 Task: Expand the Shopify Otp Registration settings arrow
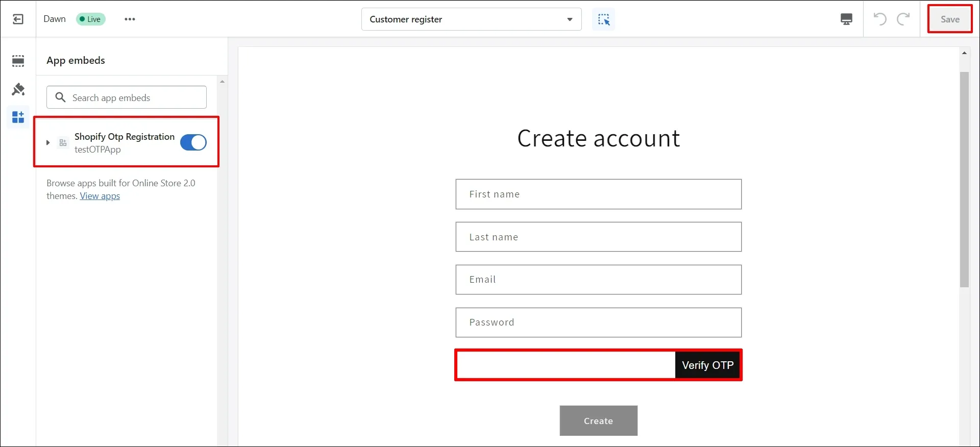tap(47, 143)
